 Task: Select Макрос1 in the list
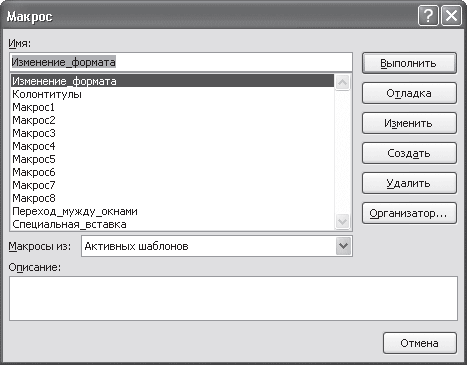tap(172, 107)
